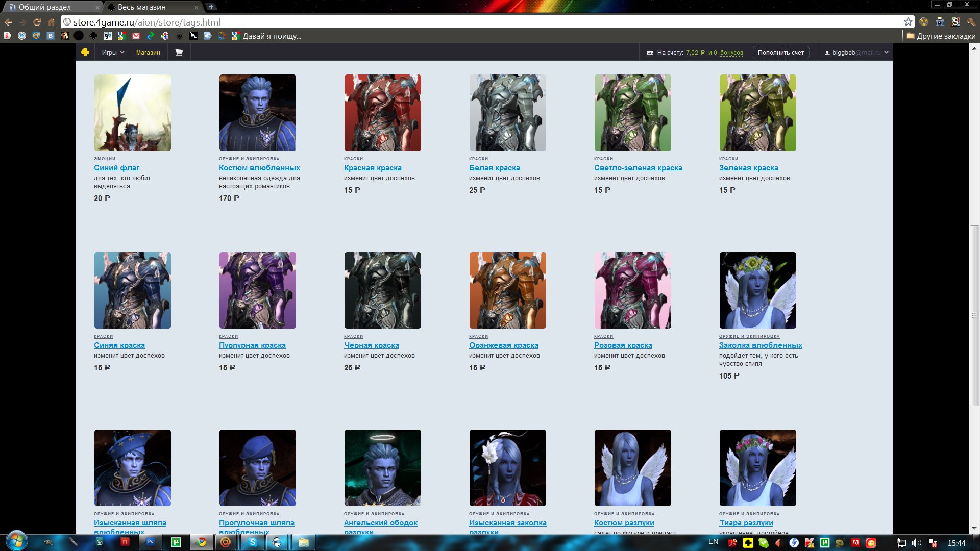Click the Черная краска armor thumbnail
Screen dimensions: 980x551
point(382,290)
